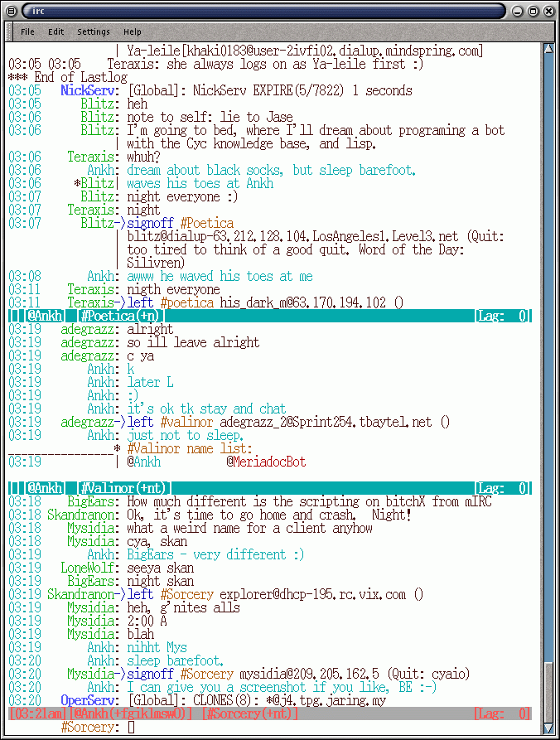Viewport: 560px width, 740px height.
Task: Click the 'NickServ EXPIRE(5/7822)' notice
Action: [x=269, y=90]
